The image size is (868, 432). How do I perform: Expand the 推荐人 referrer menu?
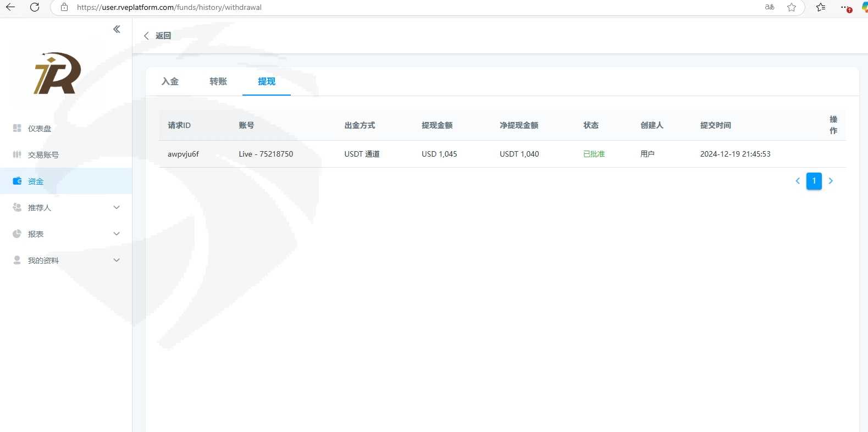click(x=66, y=208)
